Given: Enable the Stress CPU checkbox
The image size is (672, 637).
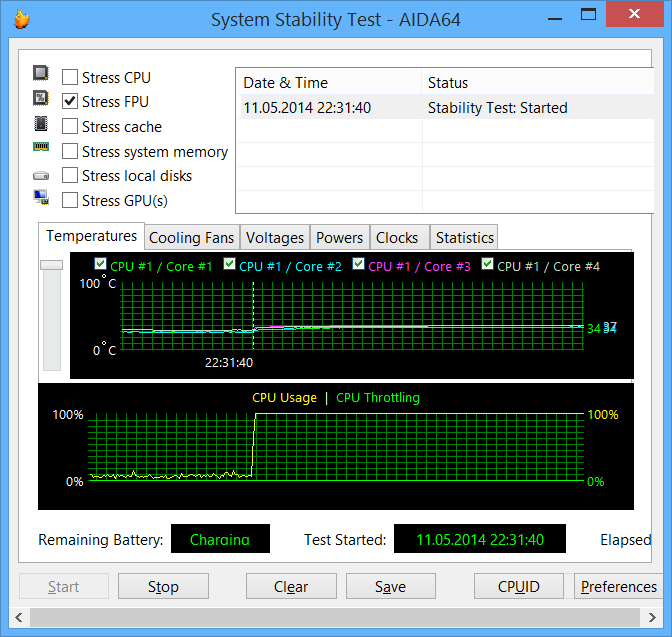Looking at the screenshot, I should 70,78.
